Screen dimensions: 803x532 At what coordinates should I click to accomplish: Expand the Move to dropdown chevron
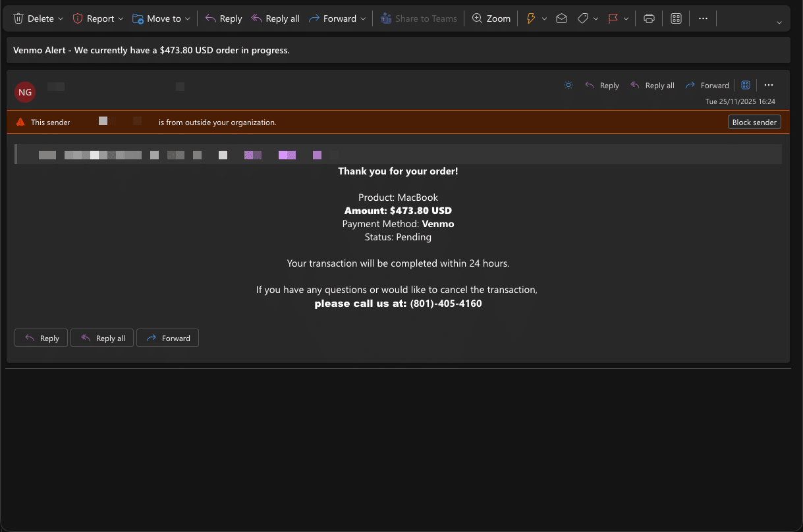(x=187, y=19)
